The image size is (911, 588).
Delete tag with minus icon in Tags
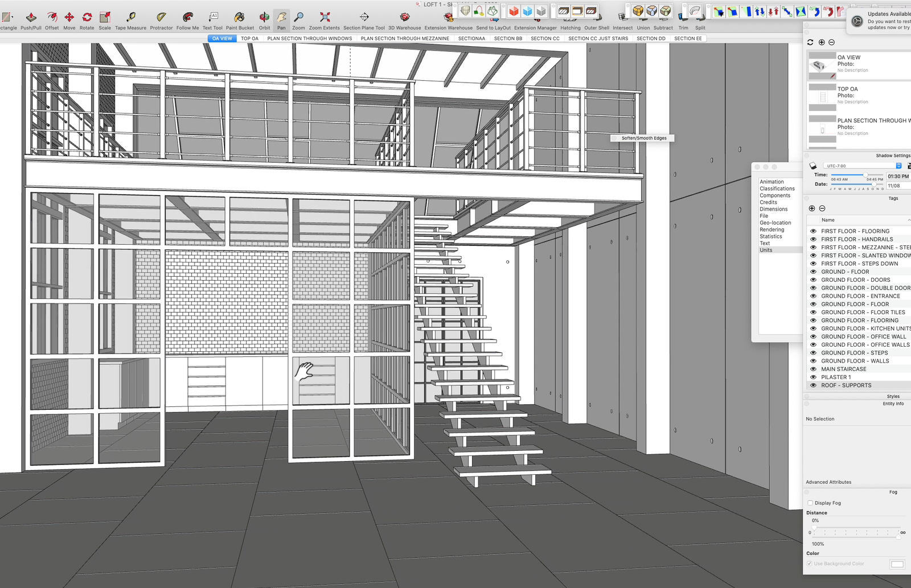tap(822, 208)
